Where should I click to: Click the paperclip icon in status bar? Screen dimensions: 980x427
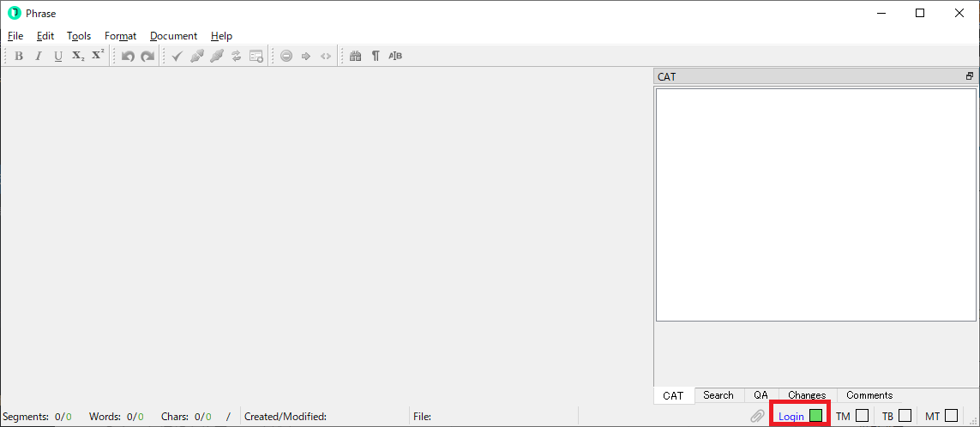click(757, 416)
